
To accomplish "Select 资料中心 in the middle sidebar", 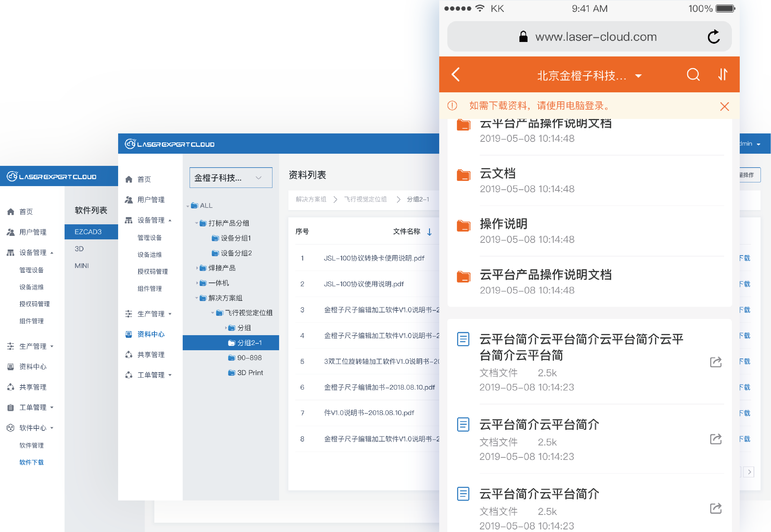I will click(151, 334).
